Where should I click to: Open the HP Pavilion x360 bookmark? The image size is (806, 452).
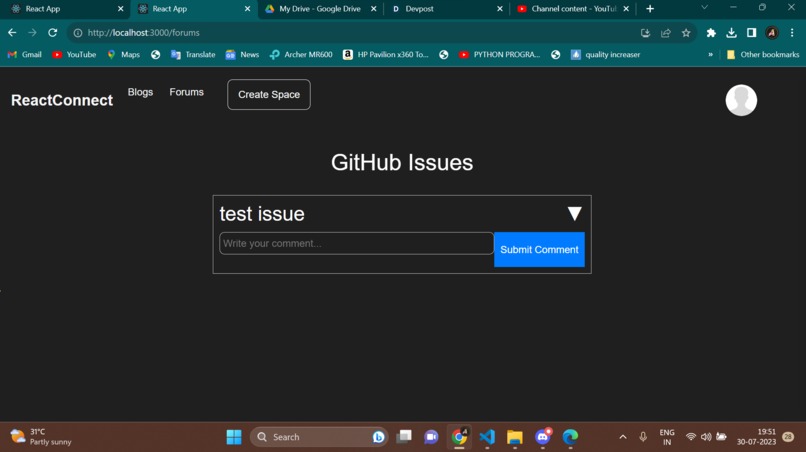pos(386,55)
